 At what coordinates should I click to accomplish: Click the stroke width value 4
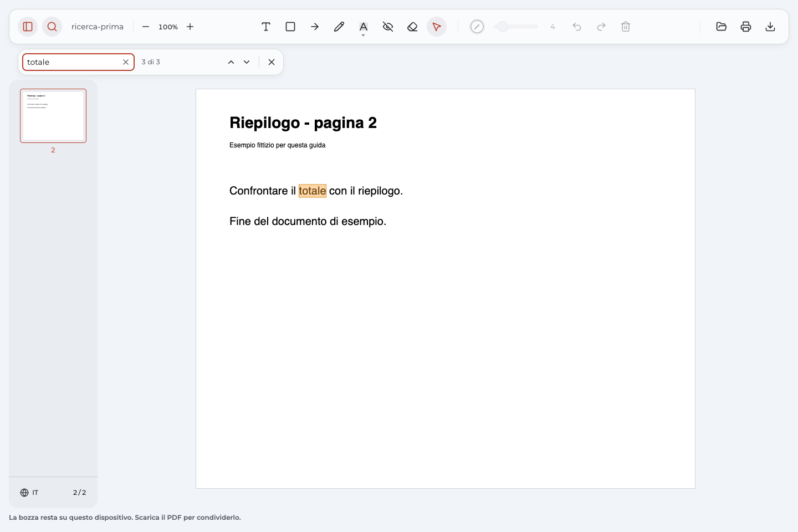point(553,27)
